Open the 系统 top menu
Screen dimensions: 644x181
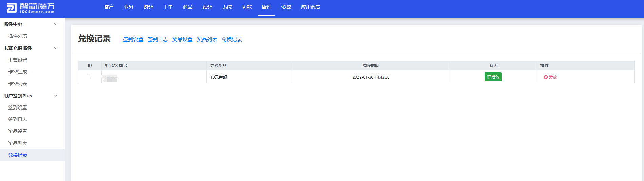[x=227, y=7]
